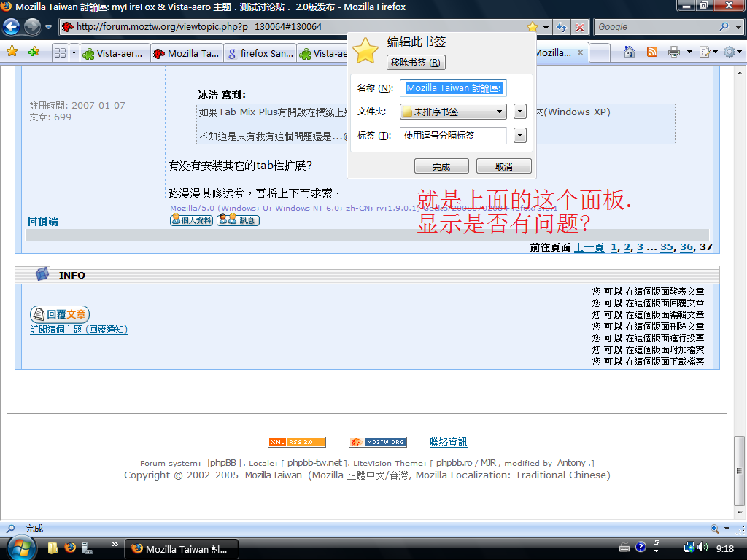Click the 完成 button in bookmark panel
Screen dimensions: 747x560
(x=441, y=166)
